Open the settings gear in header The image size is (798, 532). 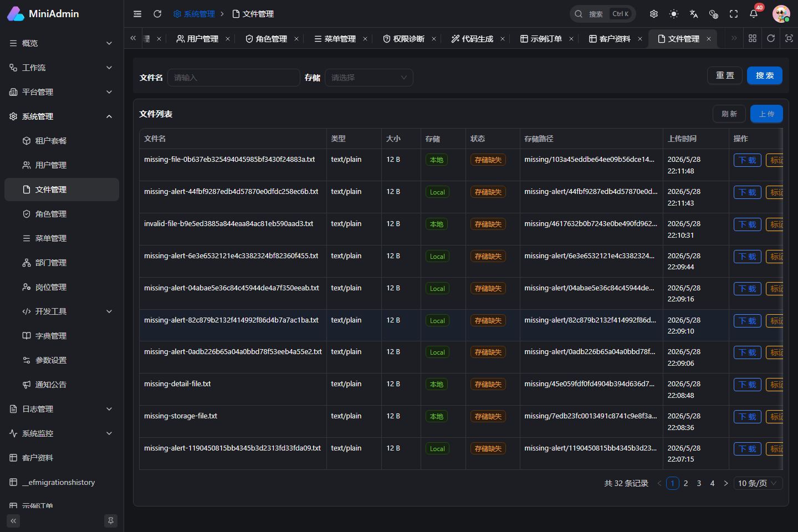(x=654, y=14)
